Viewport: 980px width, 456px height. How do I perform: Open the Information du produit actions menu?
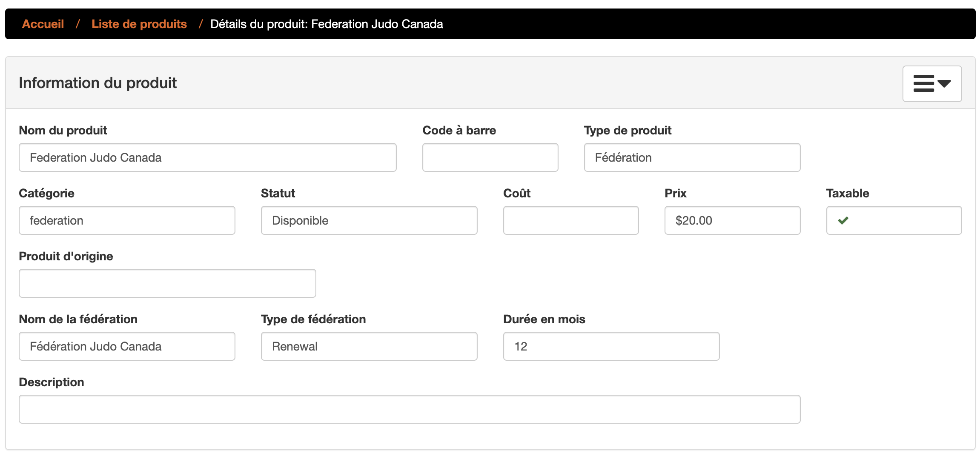(x=931, y=83)
